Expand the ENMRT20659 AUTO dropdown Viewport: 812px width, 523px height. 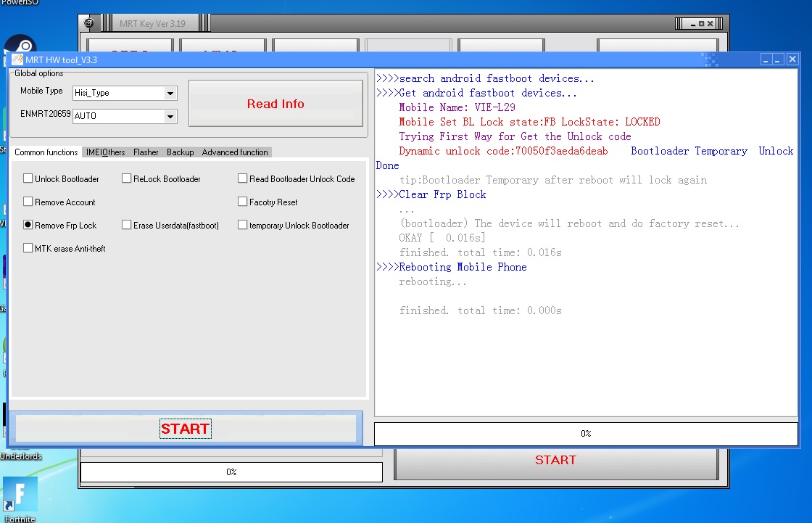170,116
